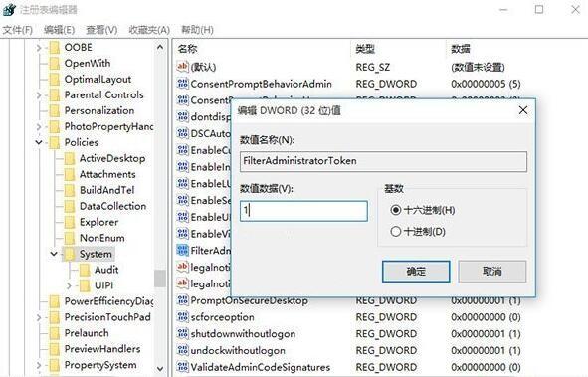Select the 十进制(D) decimal radio button
Viewport: 588px width, 377px height.
[x=396, y=231]
